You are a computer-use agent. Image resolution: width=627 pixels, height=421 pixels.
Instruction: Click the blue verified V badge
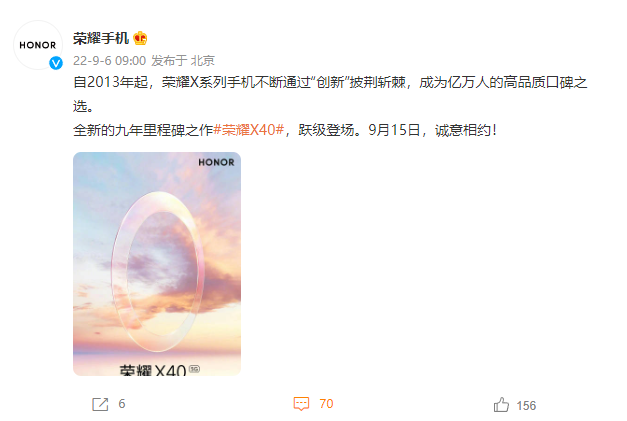(x=56, y=63)
